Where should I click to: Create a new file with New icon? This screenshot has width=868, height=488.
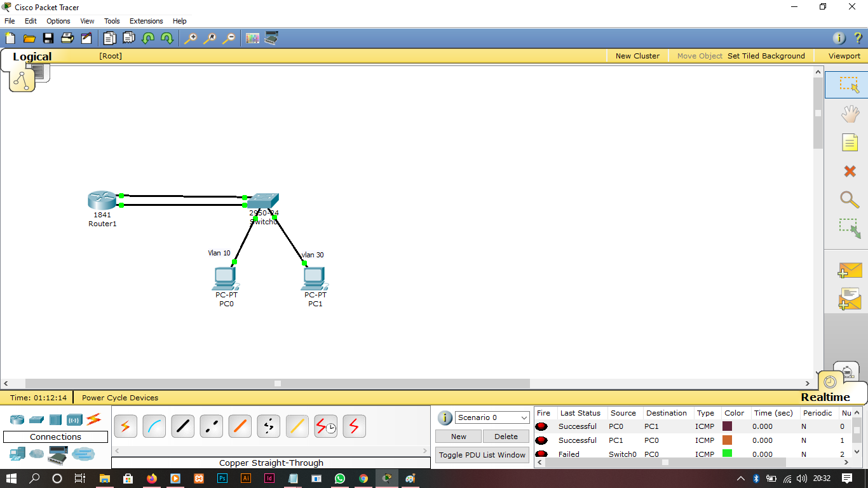click(x=10, y=38)
